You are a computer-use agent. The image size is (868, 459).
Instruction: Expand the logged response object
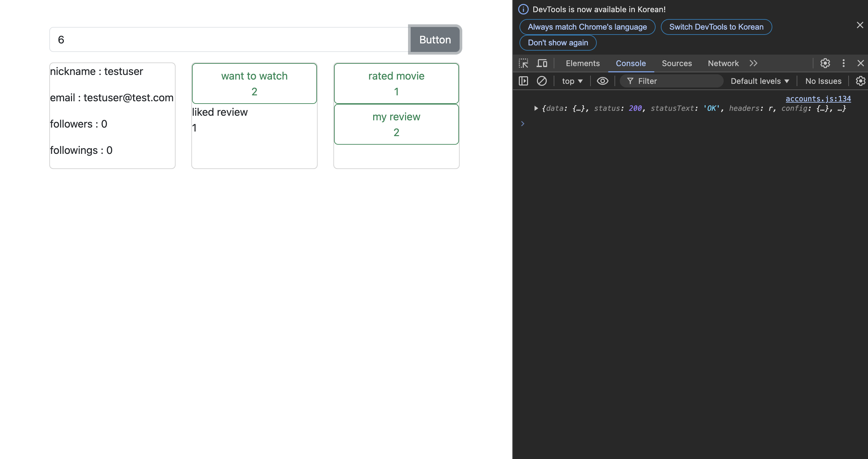[x=536, y=109]
